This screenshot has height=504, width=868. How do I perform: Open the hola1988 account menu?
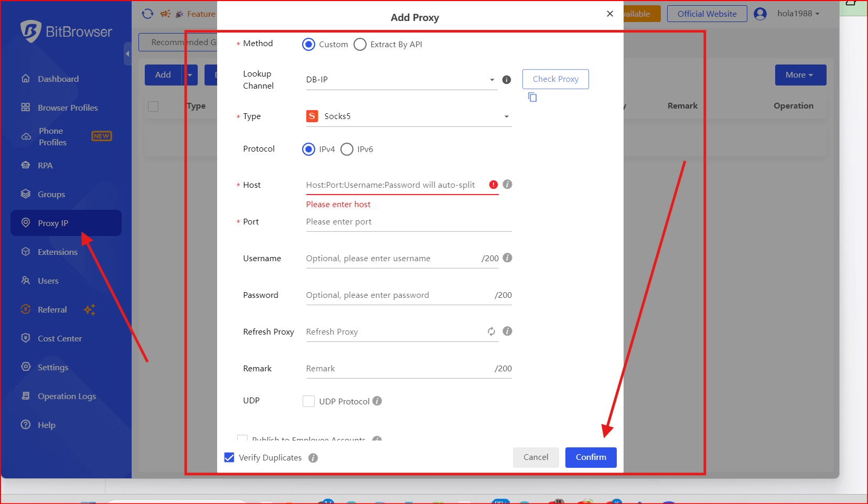click(797, 14)
